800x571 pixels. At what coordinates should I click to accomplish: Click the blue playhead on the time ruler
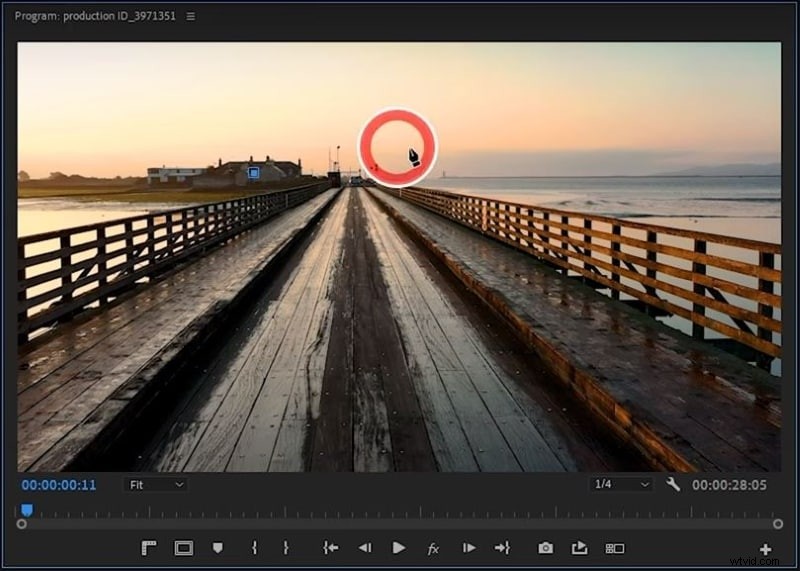pyautogui.click(x=27, y=510)
